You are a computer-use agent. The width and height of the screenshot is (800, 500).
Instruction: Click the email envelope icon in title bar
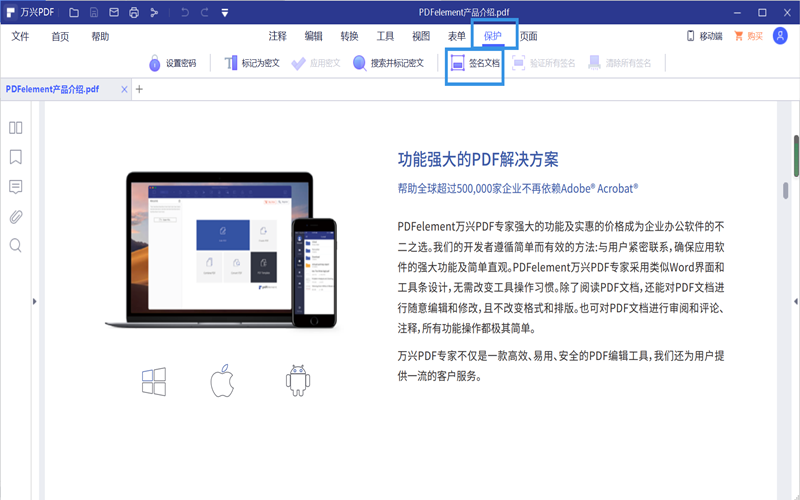click(x=112, y=13)
